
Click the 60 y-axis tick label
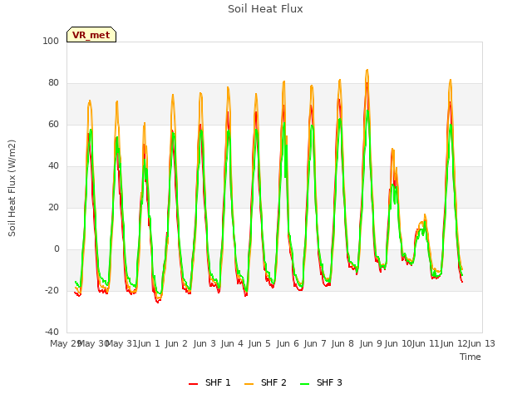point(53,124)
